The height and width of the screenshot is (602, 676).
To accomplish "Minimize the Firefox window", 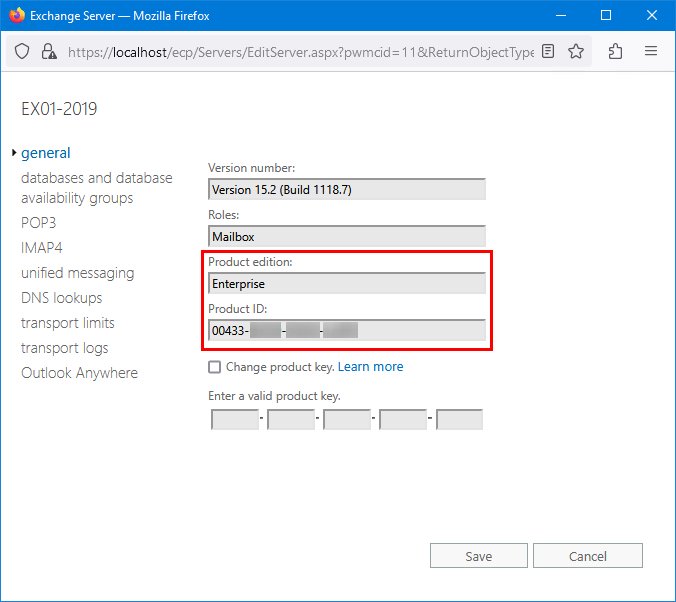I will click(x=561, y=16).
